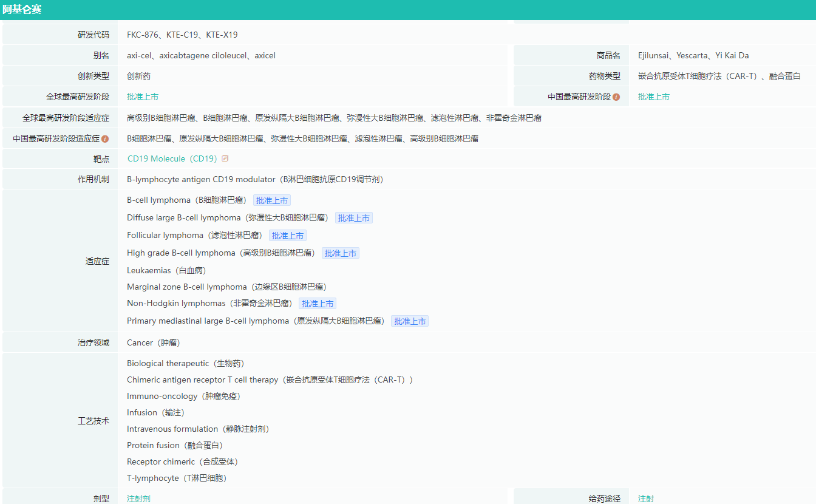The image size is (816, 504).
Task: Click the 注射 link under 给药途径
Action: [x=646, y=499]
